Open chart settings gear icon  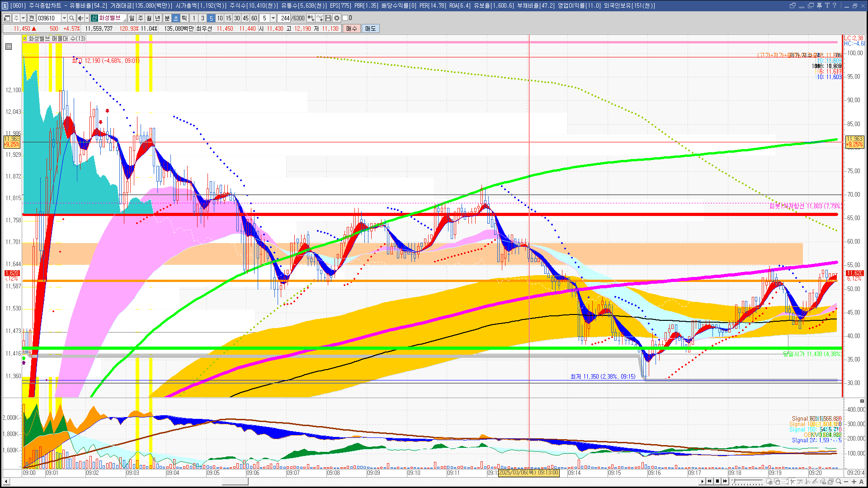[337, 18]
